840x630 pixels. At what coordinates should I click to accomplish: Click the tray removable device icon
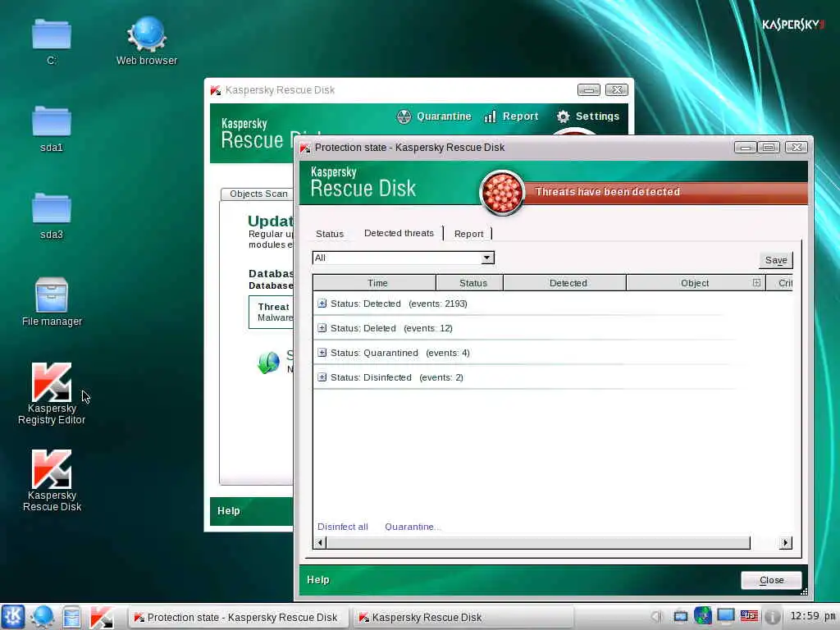click(681, 617)
